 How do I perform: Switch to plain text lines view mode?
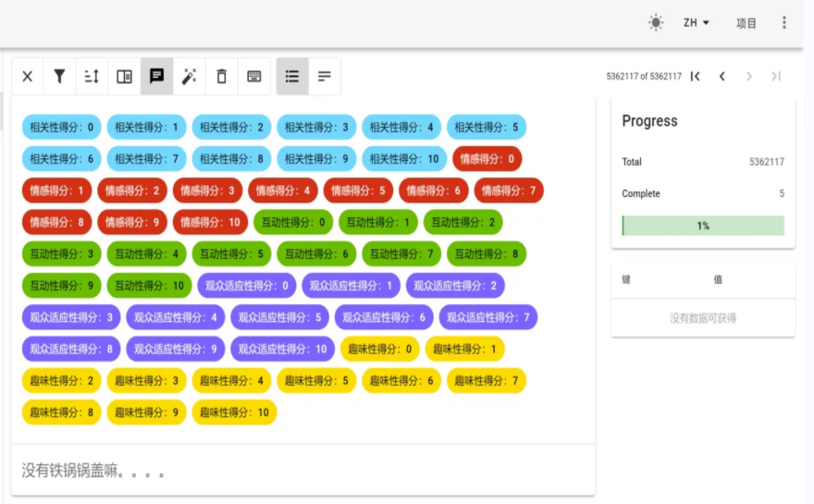point(325,77)
